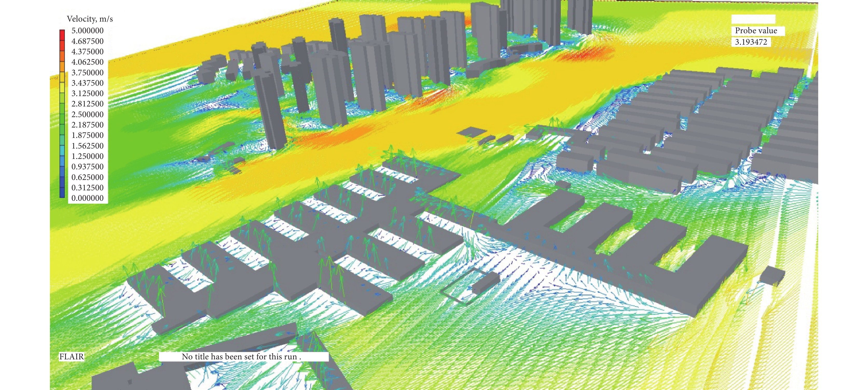Click the 'Probe value' label
This screenshot has height=390, width=868.
[756, 31]
